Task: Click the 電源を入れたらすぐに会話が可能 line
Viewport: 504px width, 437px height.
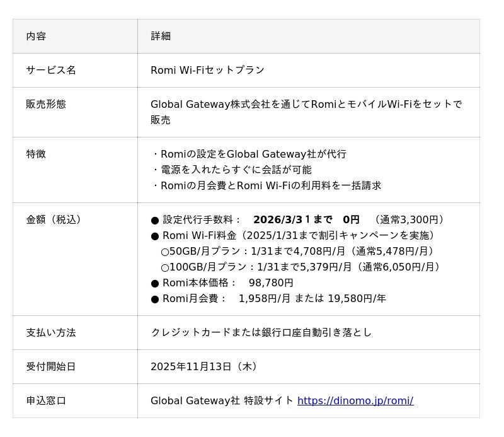Action: coord(232,170)
